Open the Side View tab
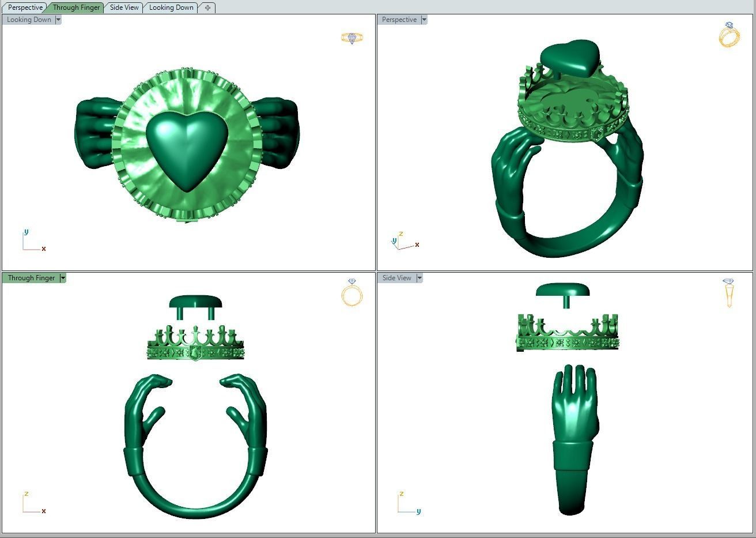Image resolution: width=756 pixels, height=538 pixels. pos(124,7)
